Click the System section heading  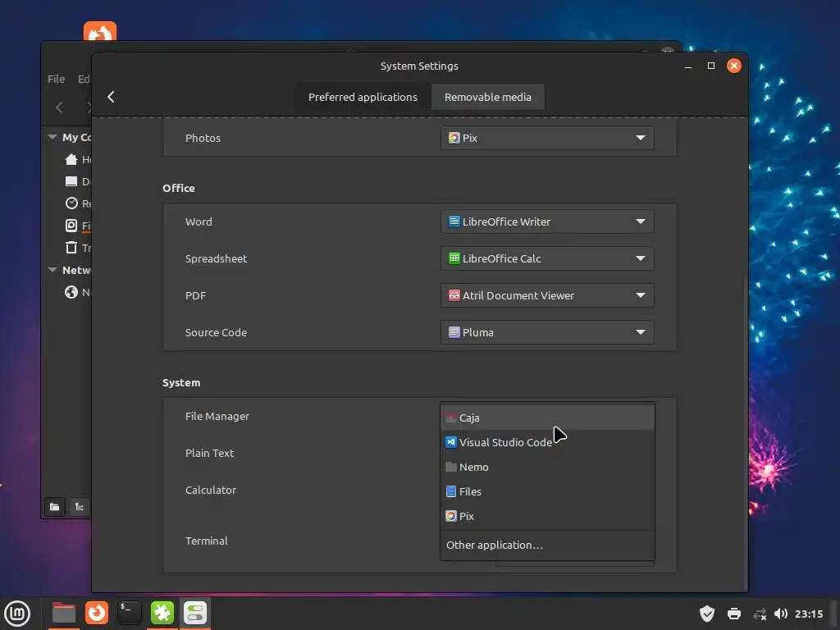point(181,382)
